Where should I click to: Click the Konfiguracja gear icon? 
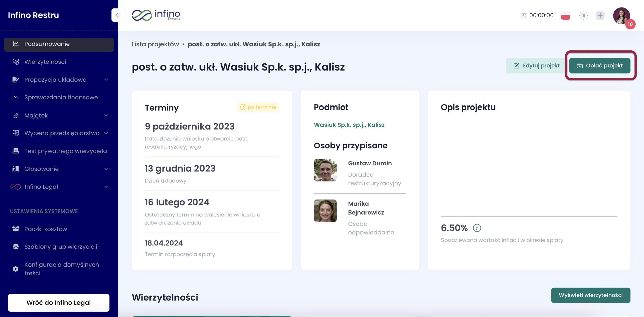16,269
